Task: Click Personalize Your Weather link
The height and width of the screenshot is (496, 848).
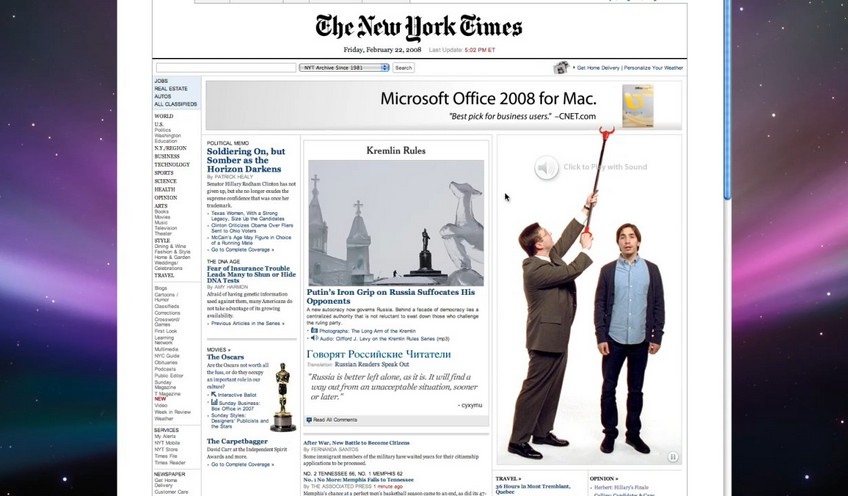Action: (x=653, y=68)
